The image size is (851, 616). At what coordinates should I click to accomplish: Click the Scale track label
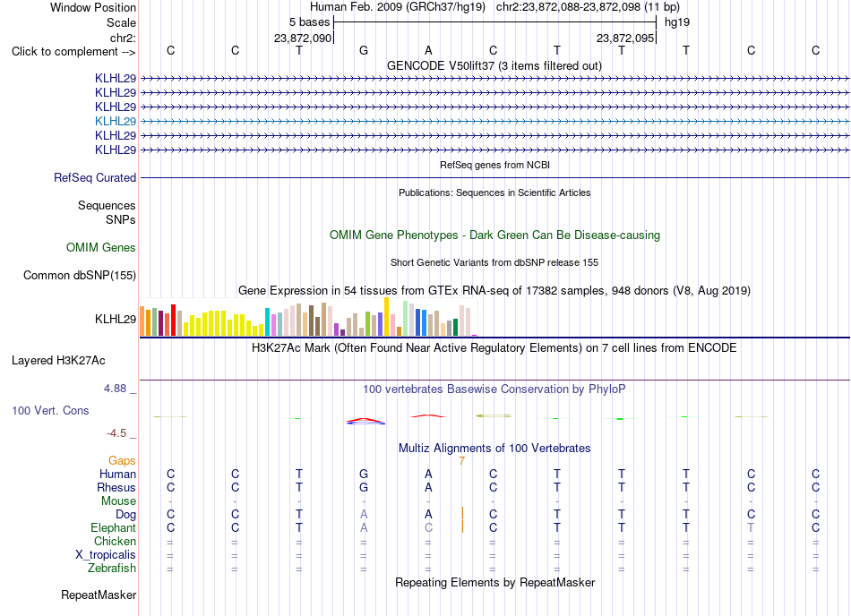(121, 22)
